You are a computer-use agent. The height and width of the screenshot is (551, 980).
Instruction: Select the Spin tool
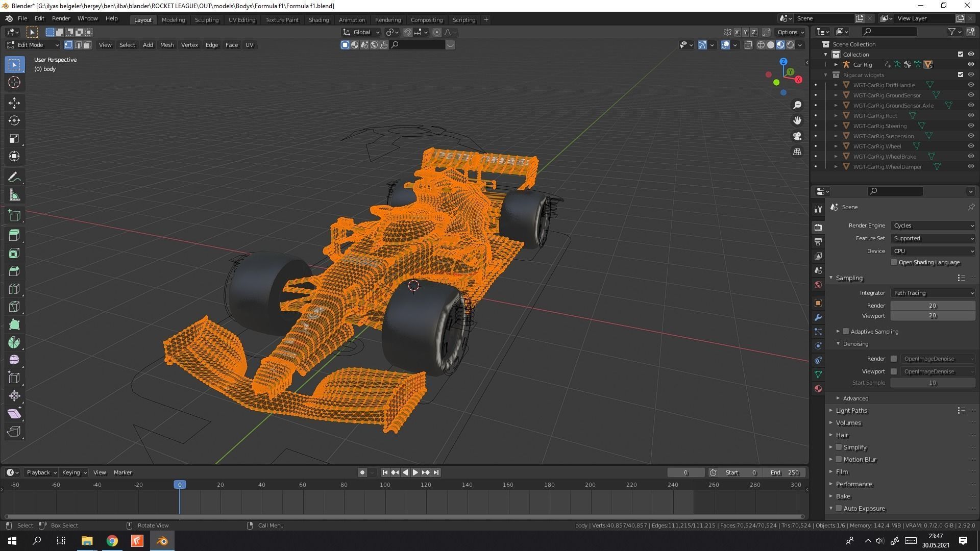pyautogui.click(x=14, y=342)
